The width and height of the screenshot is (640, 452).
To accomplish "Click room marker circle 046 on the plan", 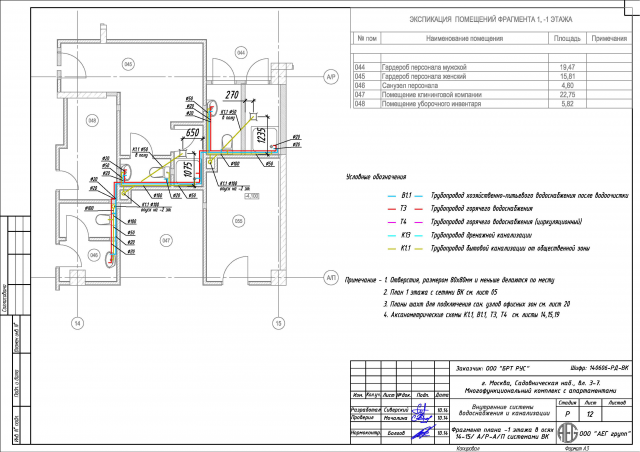I will pos(94,255).
